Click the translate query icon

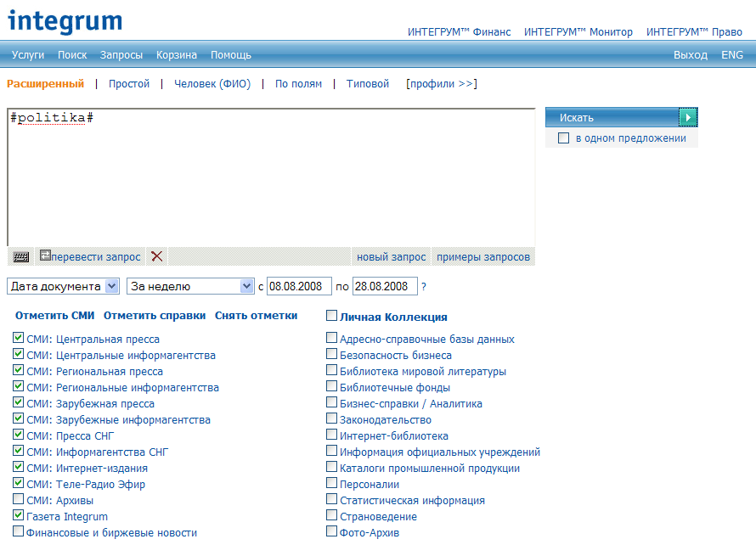pyautogui.click(x=45, y=256)
